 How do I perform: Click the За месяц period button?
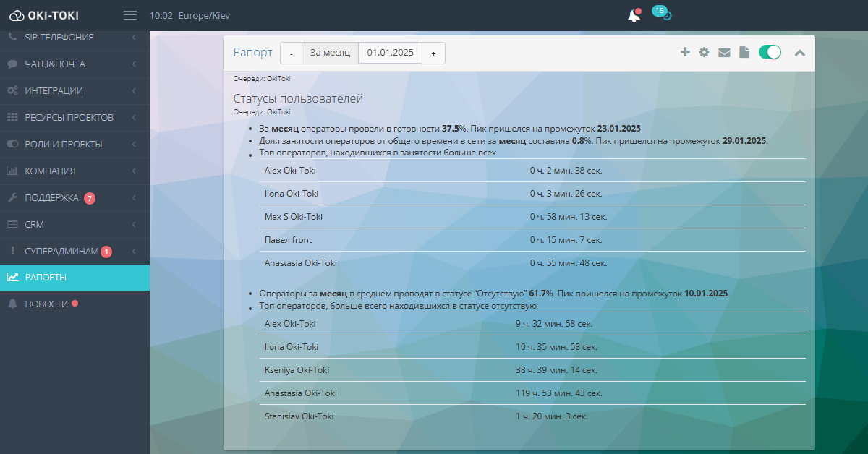click(330, 53)
